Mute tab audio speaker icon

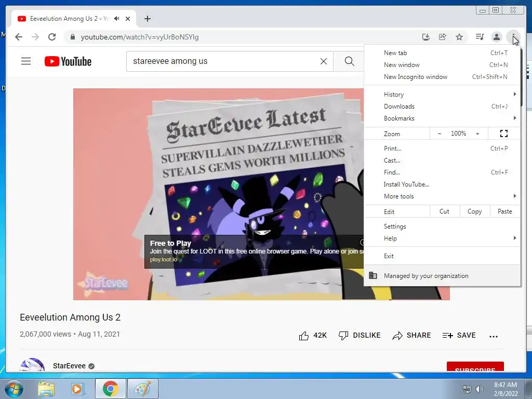coord(117,19)
